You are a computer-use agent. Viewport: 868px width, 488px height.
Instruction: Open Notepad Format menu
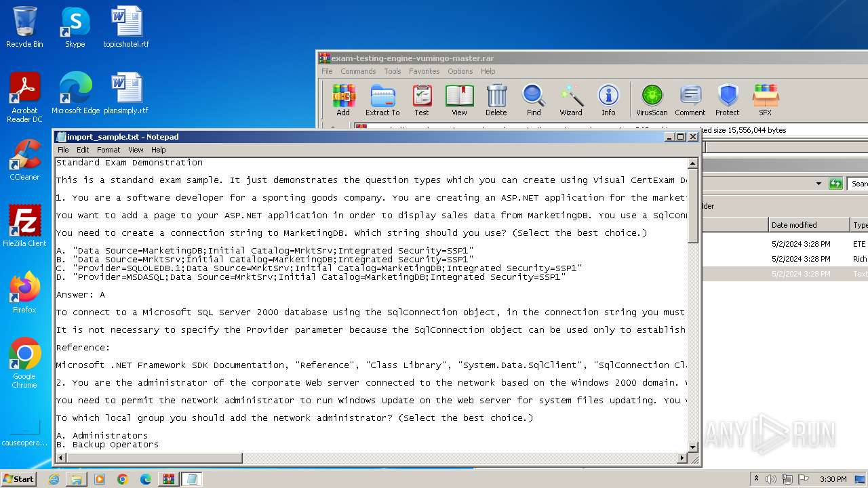[x=108, y=150]
